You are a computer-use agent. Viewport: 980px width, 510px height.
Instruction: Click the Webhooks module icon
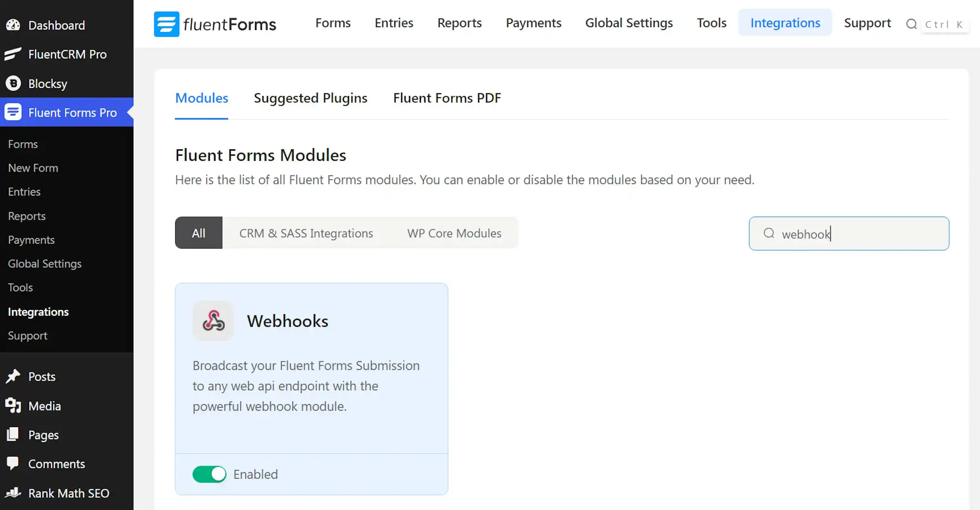tap(213, 321)
